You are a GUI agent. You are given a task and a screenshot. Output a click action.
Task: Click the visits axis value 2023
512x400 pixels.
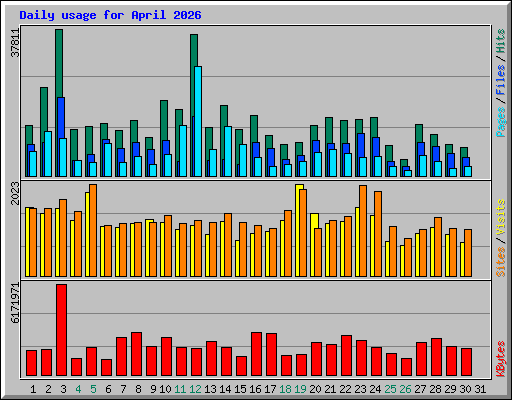[15, 193]
